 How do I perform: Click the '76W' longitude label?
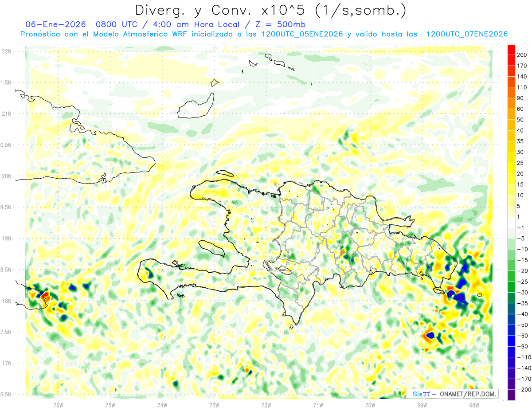click(x=58, y=405)
